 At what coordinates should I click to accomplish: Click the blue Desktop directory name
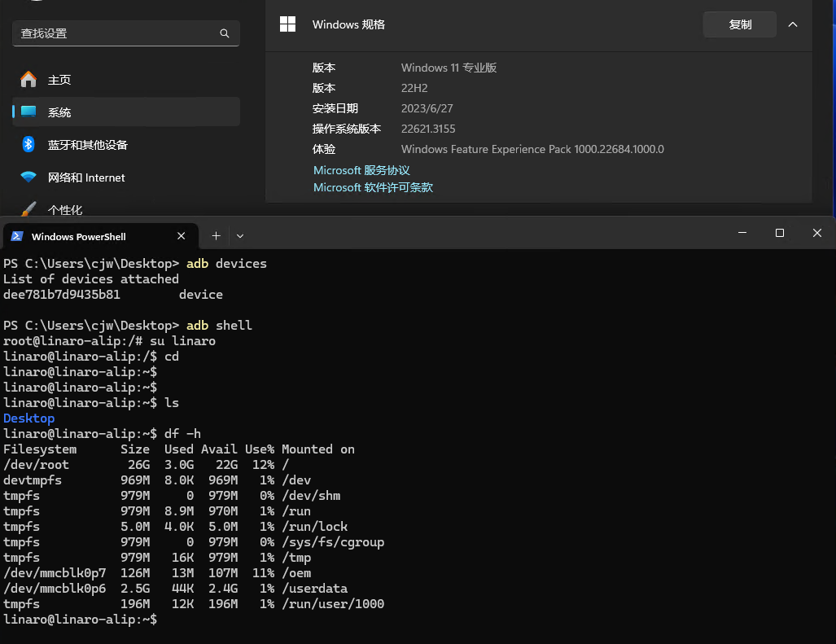pos(28,418)
